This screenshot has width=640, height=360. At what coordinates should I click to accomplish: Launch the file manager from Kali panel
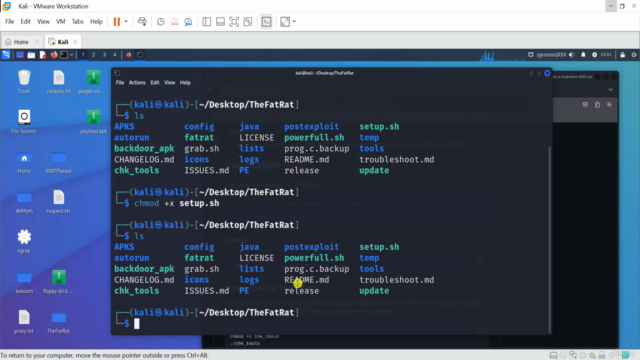[31, 55]
